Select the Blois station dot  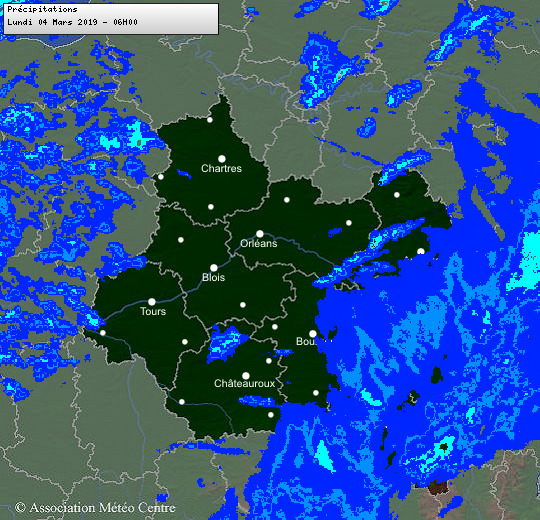(214, 268)
